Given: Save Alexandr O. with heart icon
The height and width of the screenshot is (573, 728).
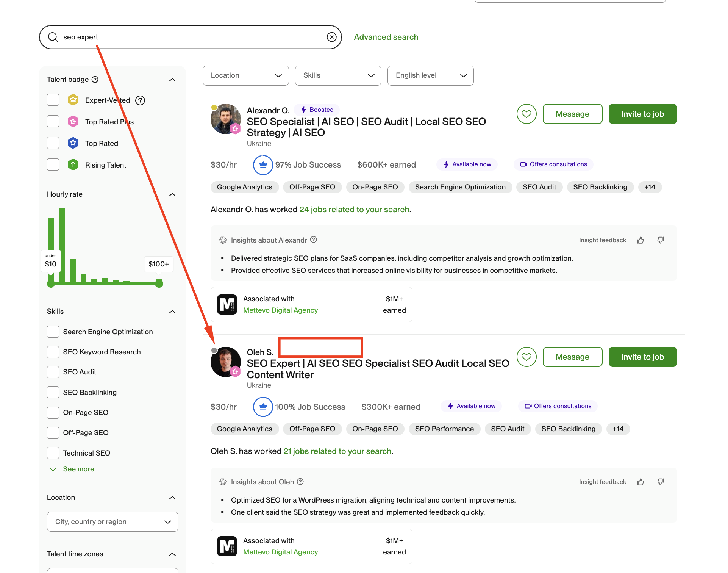Looking at the screenshot, I should pos(526,114).
